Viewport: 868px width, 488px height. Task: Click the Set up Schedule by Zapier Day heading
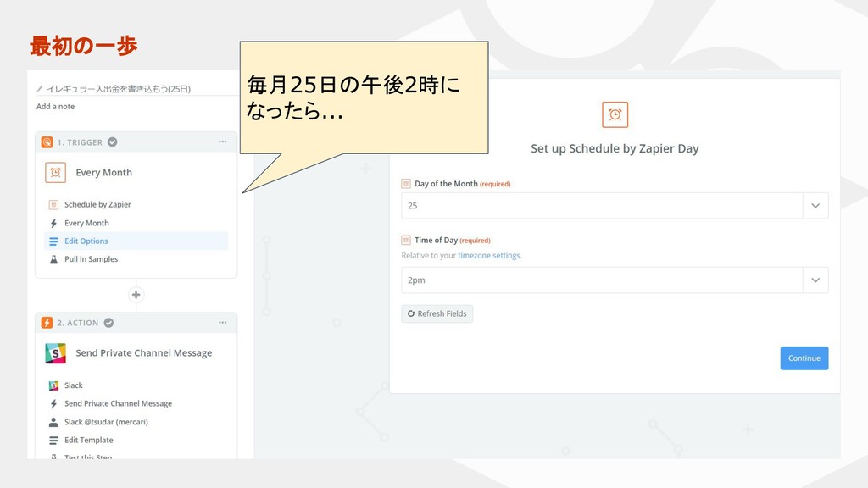pos(615,149)
